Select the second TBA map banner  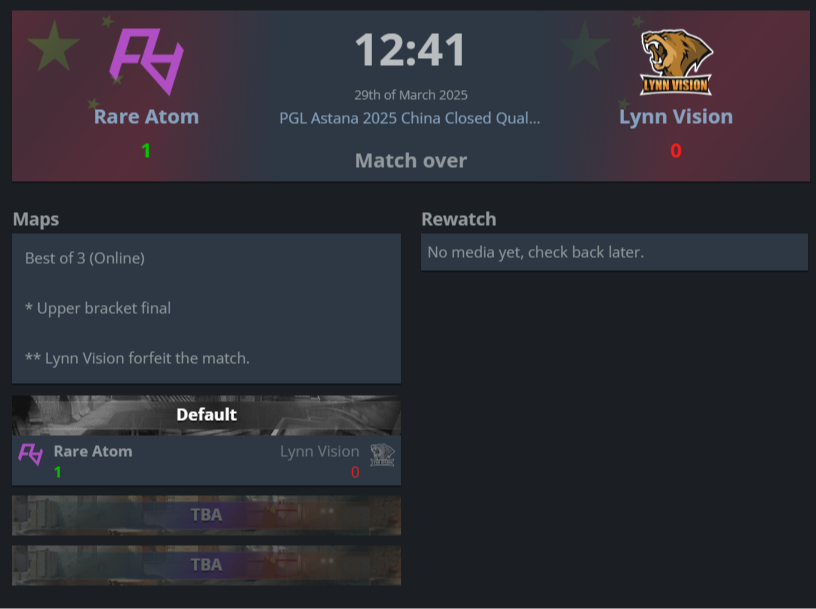pos(207,565)
